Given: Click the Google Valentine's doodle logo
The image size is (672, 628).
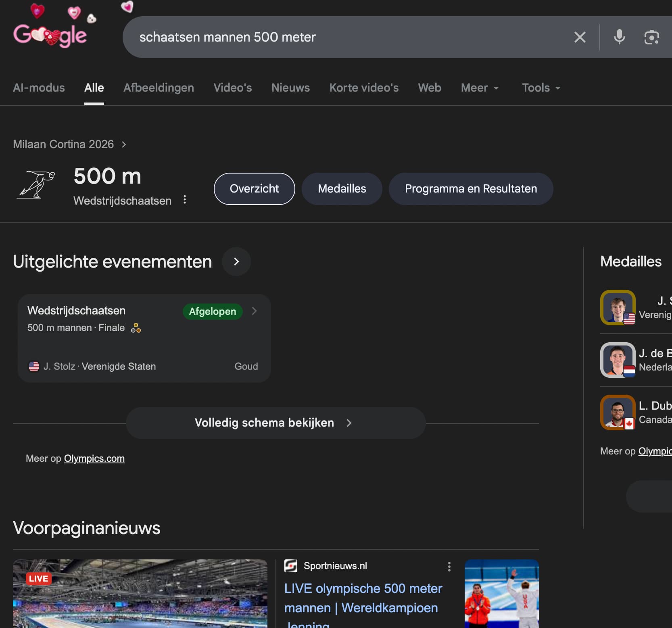Looking at the screenshot, I should click(x=50, y=35).
